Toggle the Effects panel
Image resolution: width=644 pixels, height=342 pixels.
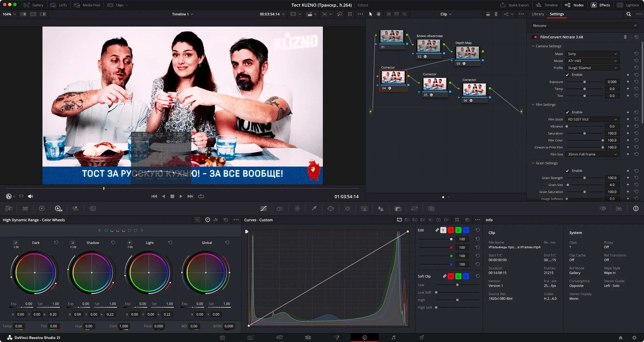pyautogui.click(x=601, y=5)
